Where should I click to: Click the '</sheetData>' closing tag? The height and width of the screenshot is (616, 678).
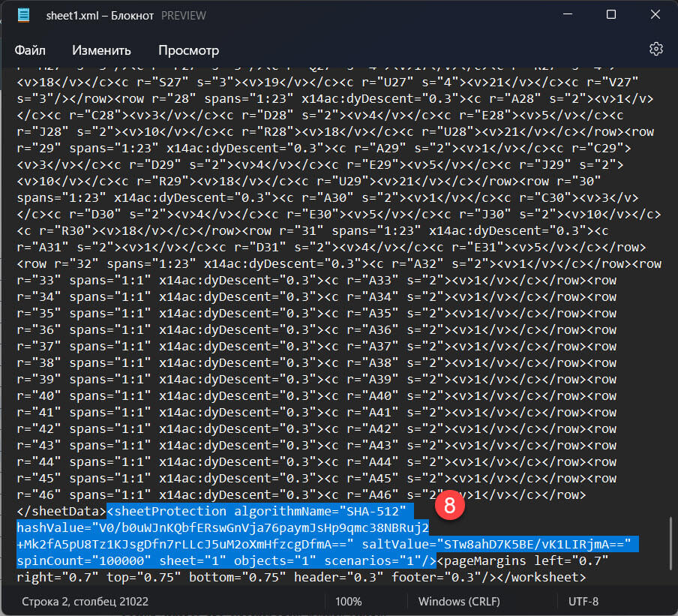click(61, 511)
